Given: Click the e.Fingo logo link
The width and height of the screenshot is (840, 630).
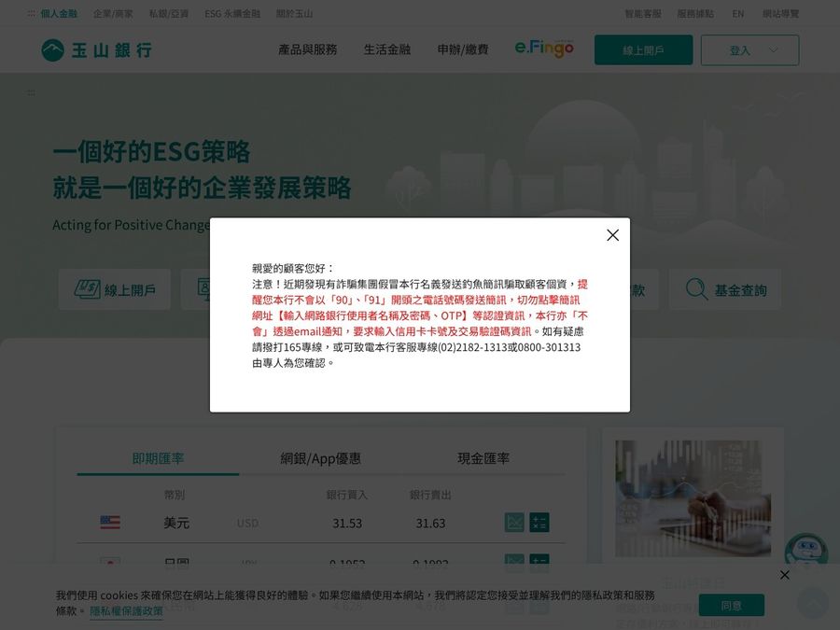Looking at the screenshot, I should click(x=544, y=49).
